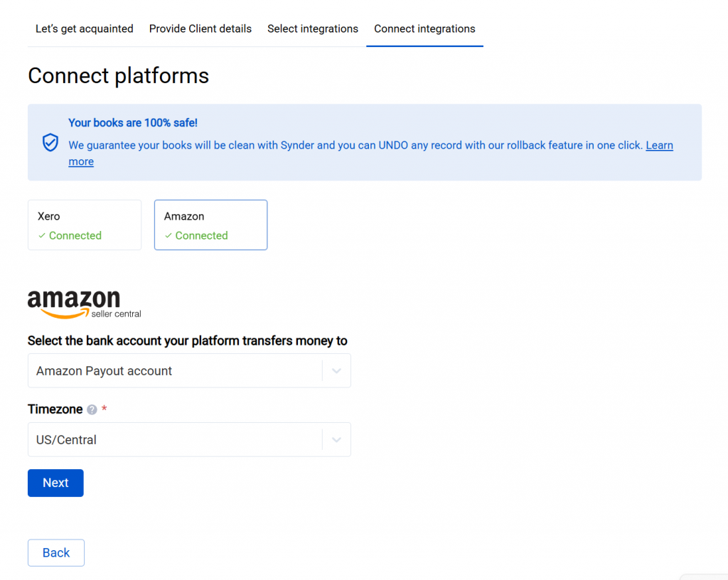Click the bank account selection label
Screen dimensions: 728x580
[x=188, y=341]
